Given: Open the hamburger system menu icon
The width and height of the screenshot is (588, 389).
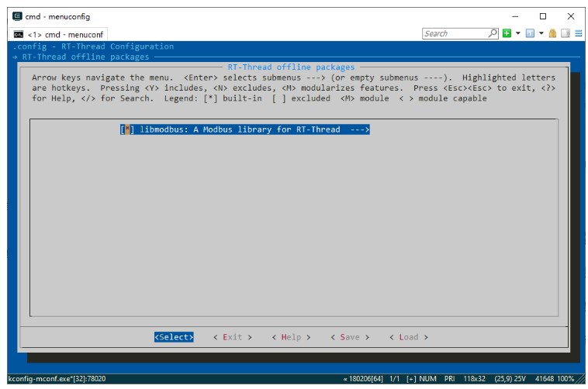Looking at the screenshot, I should [579, 33].
